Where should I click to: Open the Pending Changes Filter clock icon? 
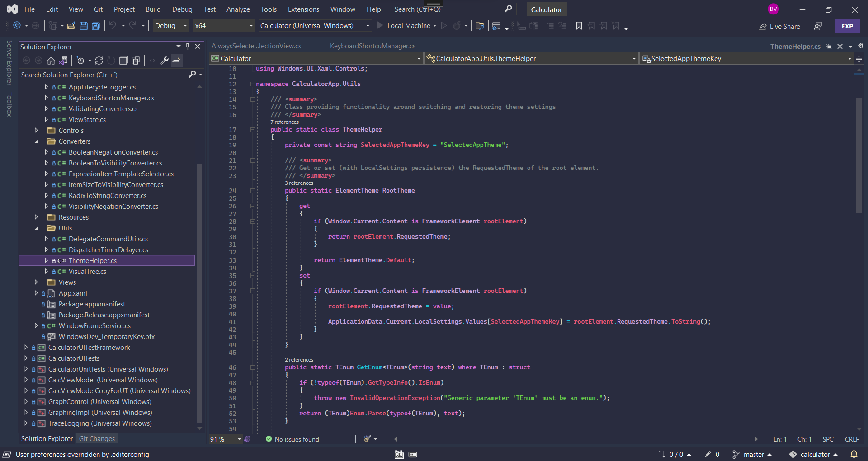[80, 61]
